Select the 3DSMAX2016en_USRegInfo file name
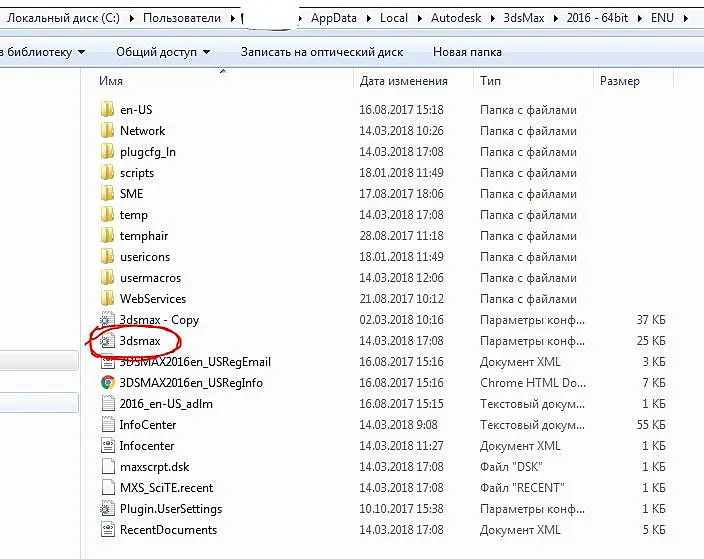Image resolution: width=704 pixels, height=559 pixels. pos(191,383)
